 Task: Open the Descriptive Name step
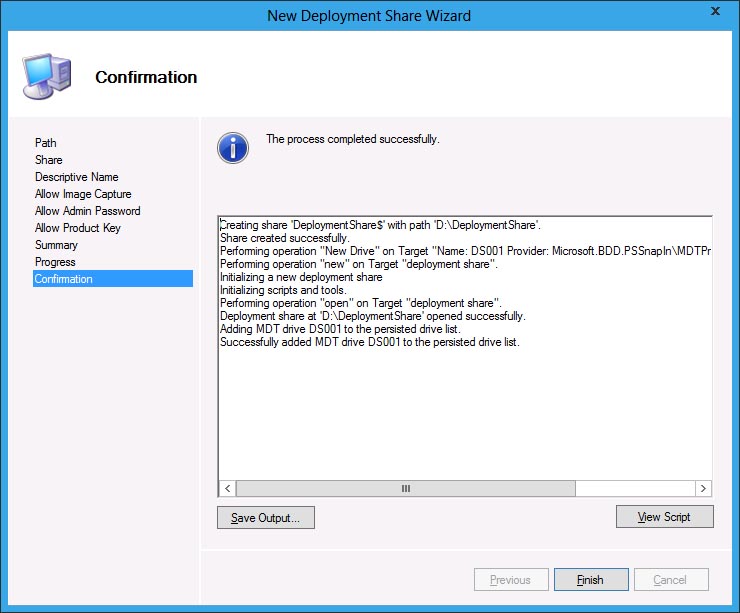[77, 177]
